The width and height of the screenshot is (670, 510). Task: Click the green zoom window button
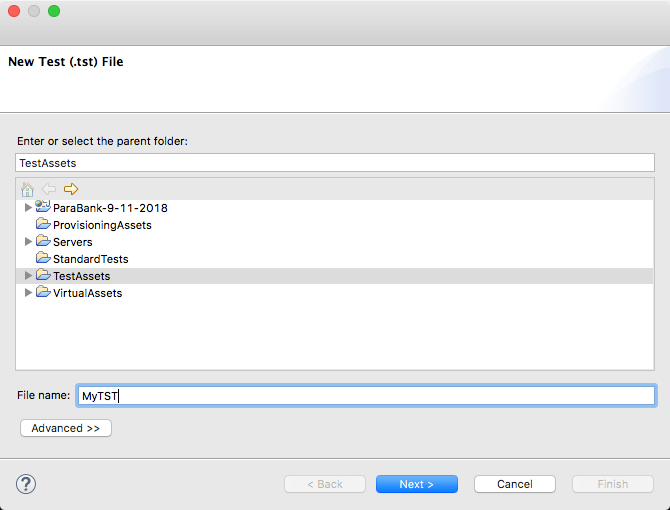click(54, 11)
